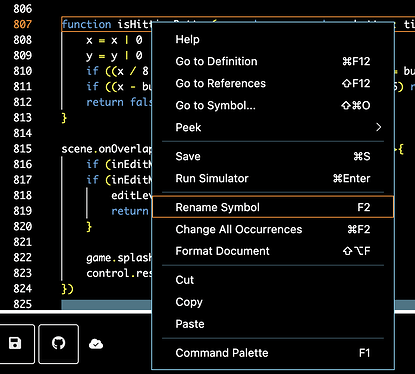Click the 'return' keyword on line 819

(130, 211)
